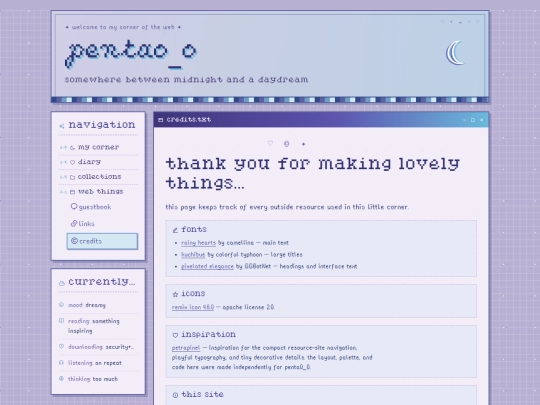Open the remix icon 4.6.0 link

click(x=193, y=307)
